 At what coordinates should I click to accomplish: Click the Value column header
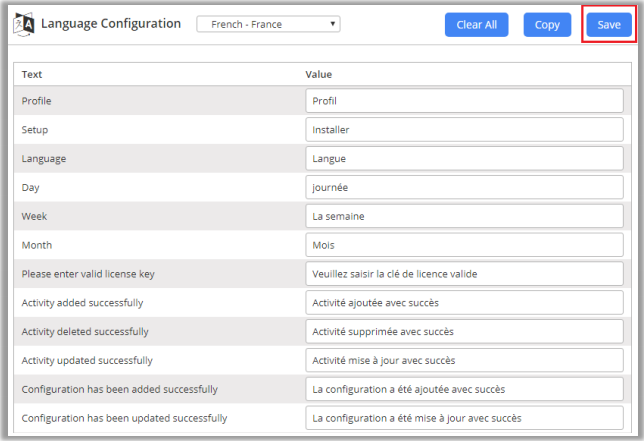pyautogui.click(x=318, y=74)
